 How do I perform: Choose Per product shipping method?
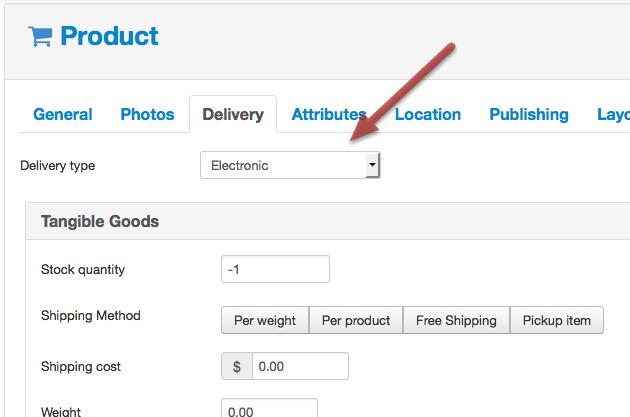coord(356,320)
